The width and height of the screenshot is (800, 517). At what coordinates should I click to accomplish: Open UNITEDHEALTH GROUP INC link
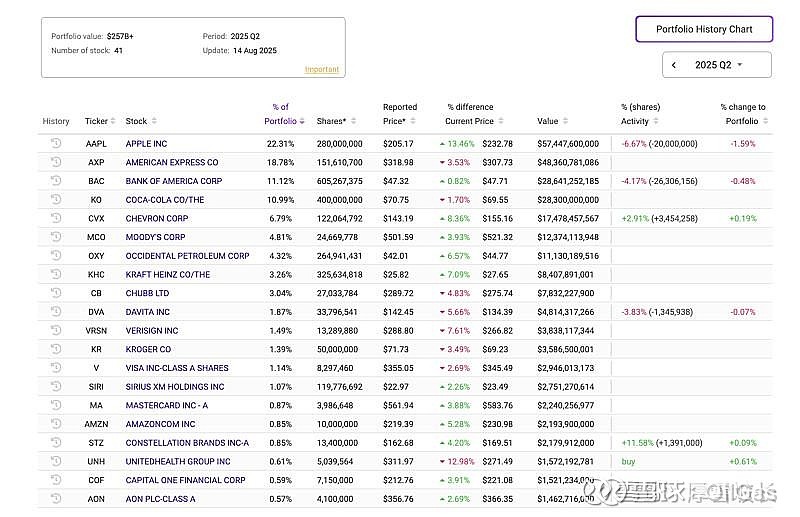click(178, 462)
